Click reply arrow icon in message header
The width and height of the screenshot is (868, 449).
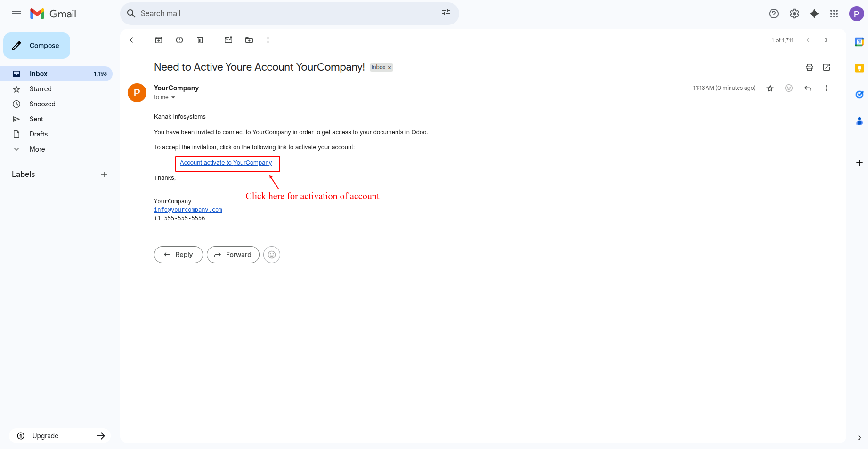pyautogui.click(x=808, y=88)
